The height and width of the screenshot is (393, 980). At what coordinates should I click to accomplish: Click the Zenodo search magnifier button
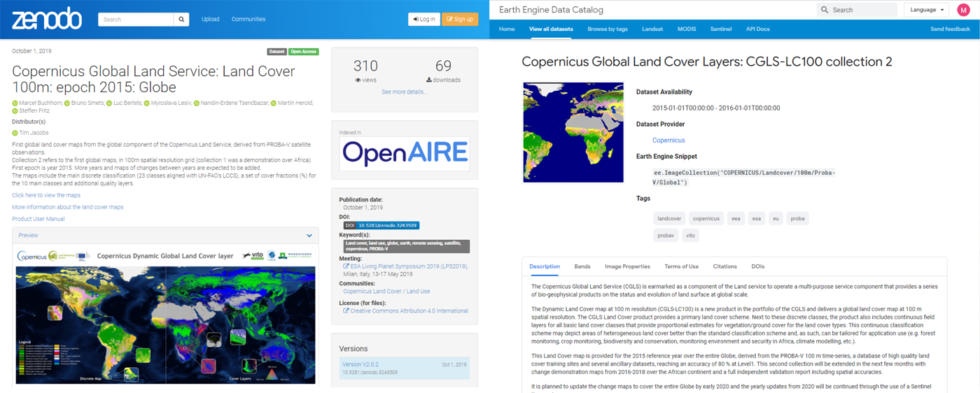(181, 20)
